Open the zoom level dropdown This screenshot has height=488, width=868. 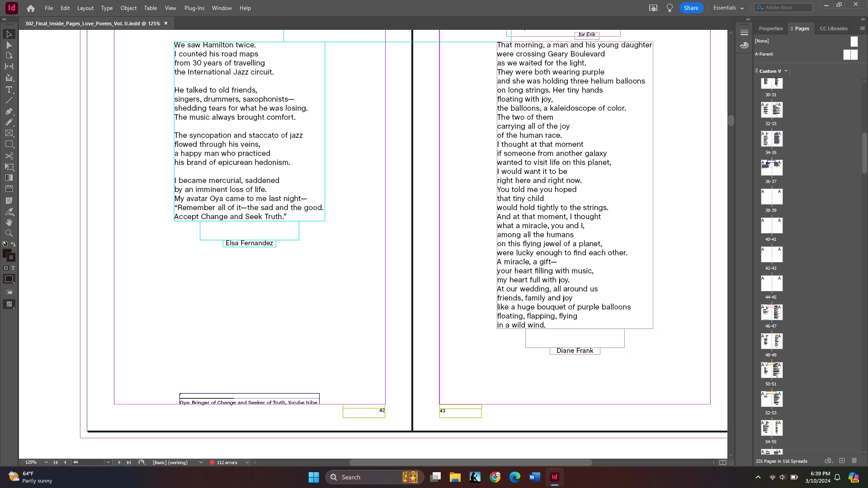coord(46,462)
